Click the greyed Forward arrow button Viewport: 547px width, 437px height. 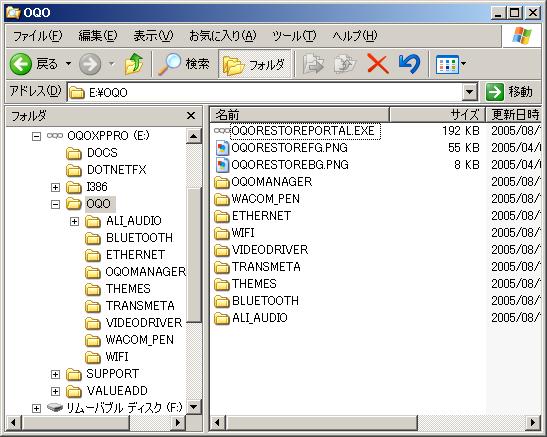point(90,64)
